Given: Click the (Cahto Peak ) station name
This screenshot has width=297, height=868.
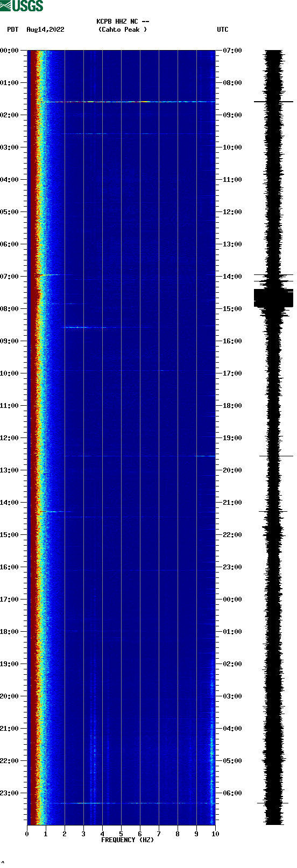Looking at the screenshot, I should (x=123, y=30).
